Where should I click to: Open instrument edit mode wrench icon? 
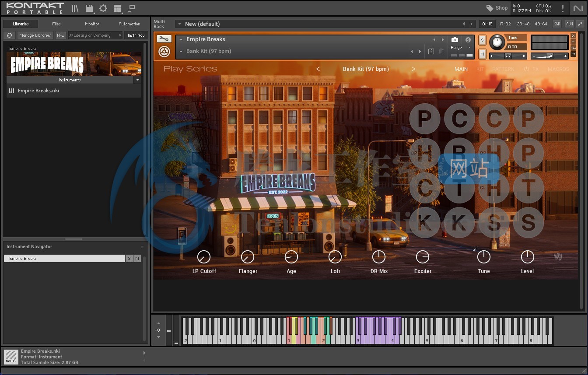(164, 39)
